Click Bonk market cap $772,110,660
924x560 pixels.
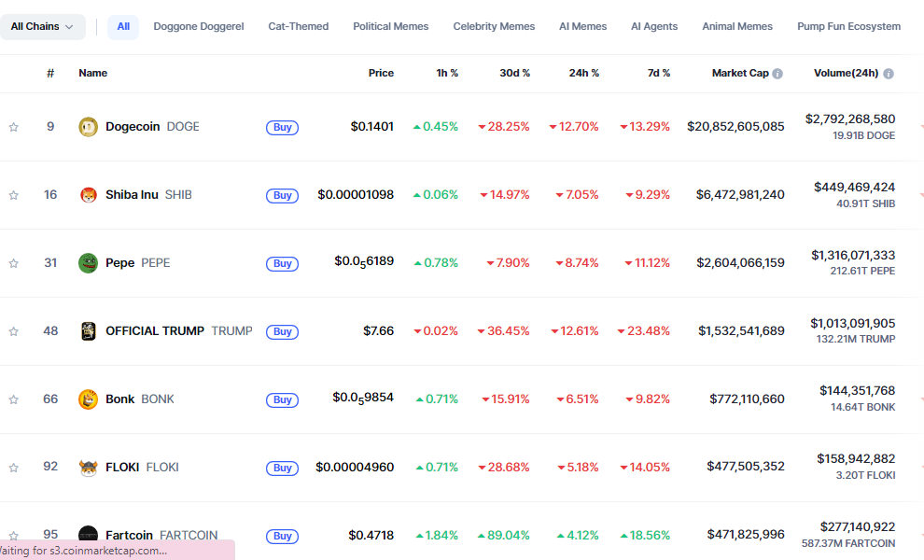[x=748, y=399]
